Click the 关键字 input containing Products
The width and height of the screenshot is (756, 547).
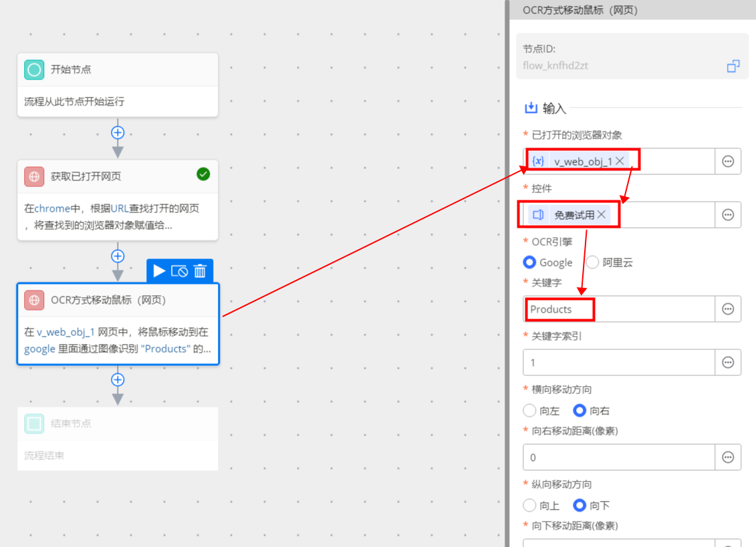619,309
